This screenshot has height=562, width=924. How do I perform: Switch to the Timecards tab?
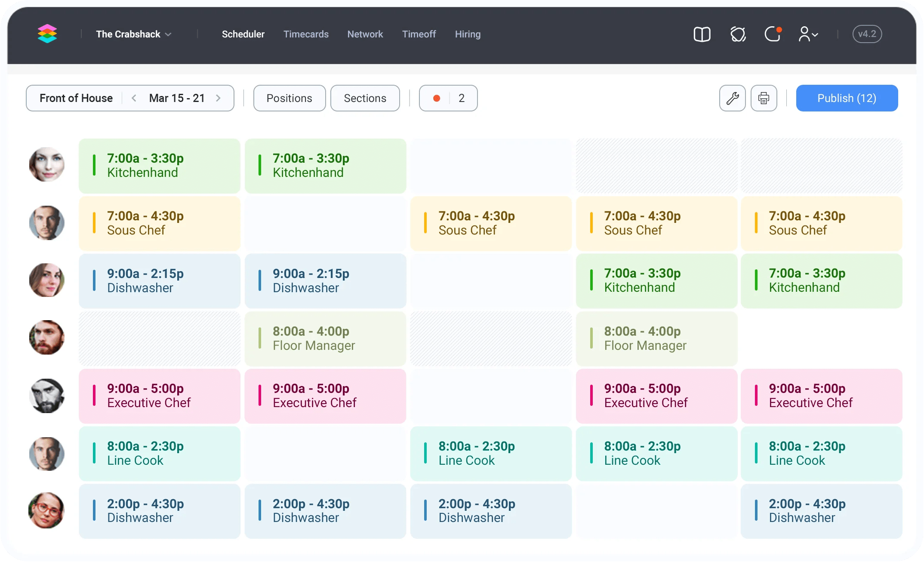tap(306, 34)
